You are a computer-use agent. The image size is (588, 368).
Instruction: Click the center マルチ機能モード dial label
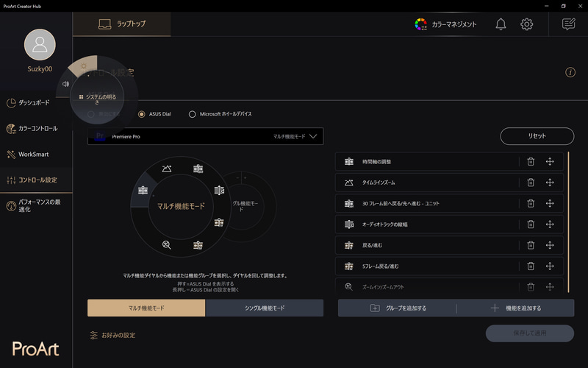(181, 206)
